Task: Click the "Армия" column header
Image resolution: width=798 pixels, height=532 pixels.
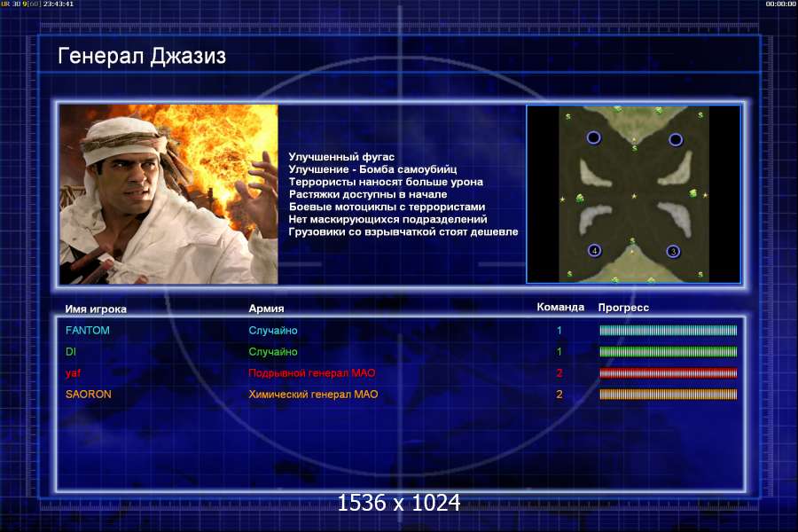Action: (x=266, y=309)
